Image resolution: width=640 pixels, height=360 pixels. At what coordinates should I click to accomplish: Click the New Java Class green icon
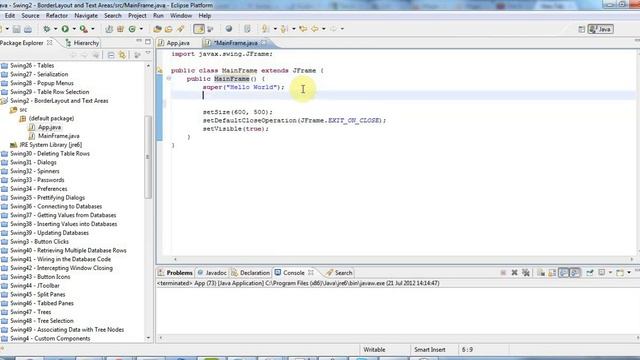(x=132, y=29)
